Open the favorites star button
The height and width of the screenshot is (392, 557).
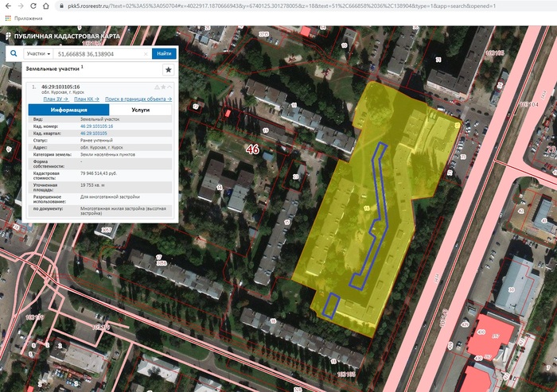click(x=168, y=70)
